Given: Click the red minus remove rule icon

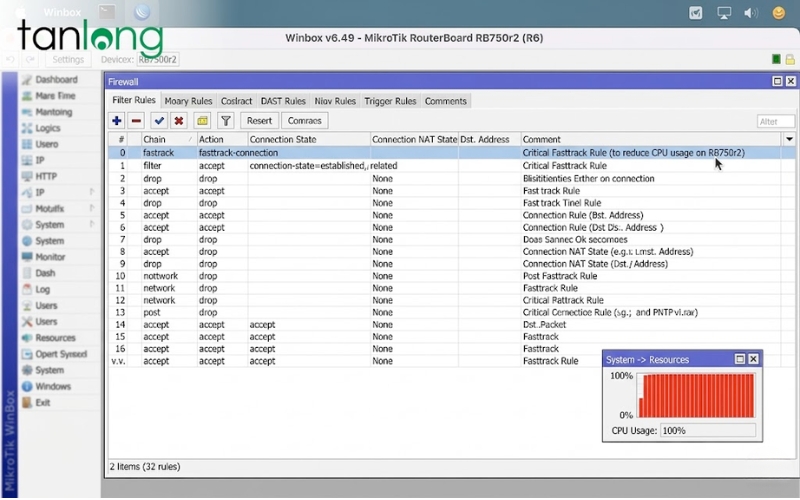Looking at the screenshot, I should (x=136, y=121).
